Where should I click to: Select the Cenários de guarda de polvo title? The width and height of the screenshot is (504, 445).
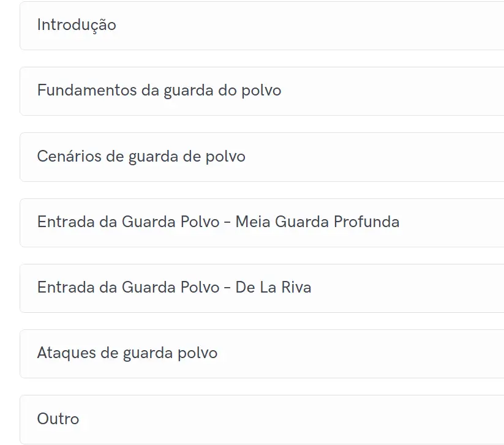coord(141,157)
